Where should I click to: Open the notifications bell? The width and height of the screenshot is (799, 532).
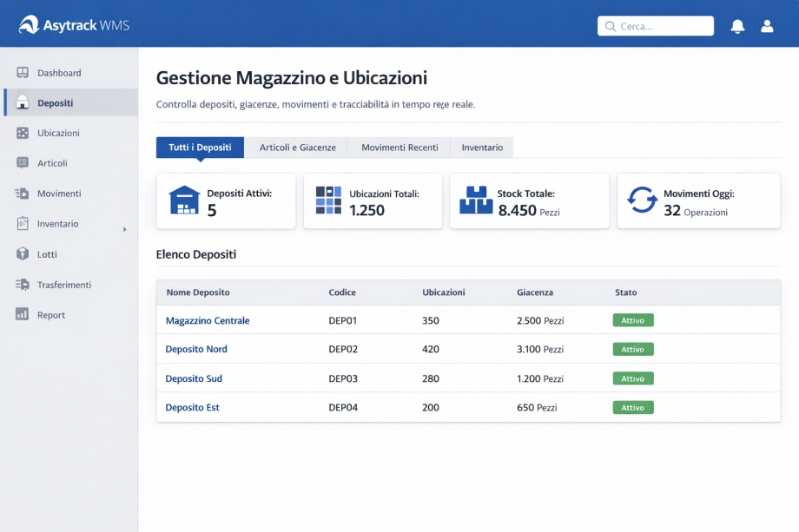737,27
